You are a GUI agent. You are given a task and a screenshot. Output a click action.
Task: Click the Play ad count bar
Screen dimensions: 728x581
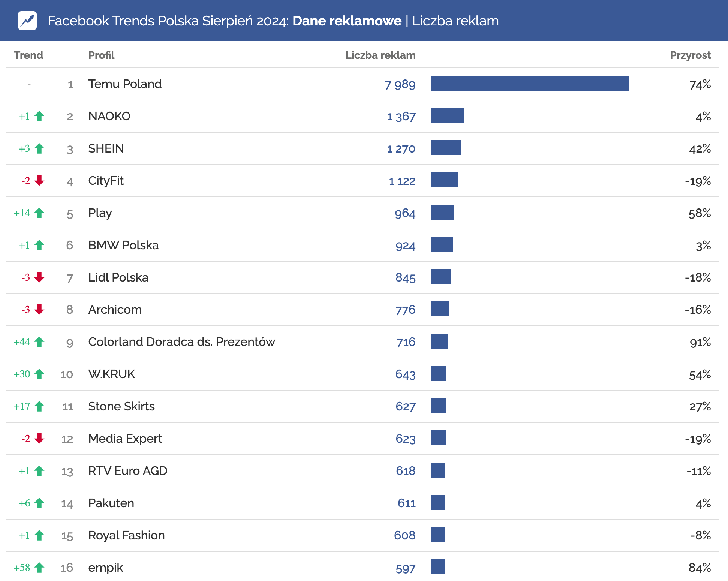pos(442,212)
